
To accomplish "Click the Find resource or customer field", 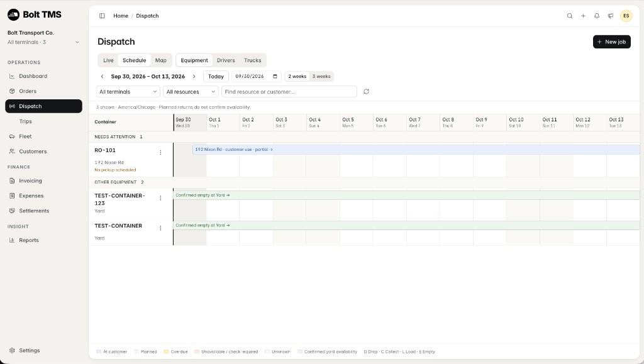I will pos(289,92).
